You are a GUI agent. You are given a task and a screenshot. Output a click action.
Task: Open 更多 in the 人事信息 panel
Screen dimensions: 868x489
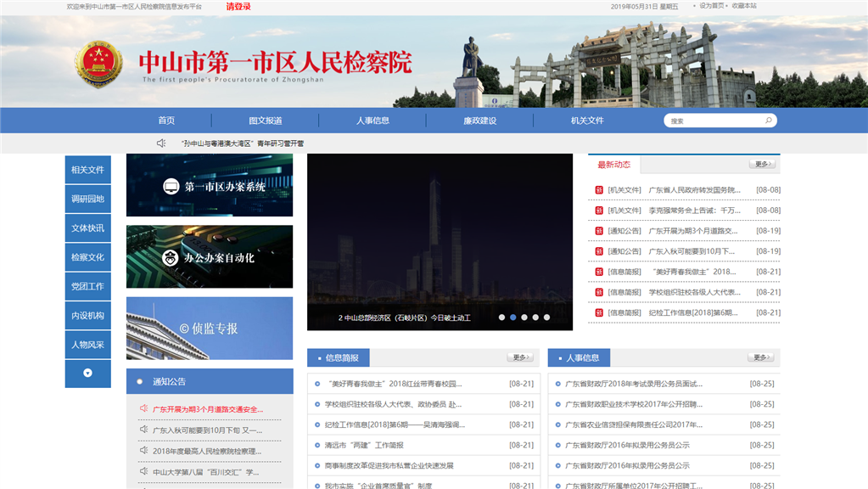click(760, 357)
